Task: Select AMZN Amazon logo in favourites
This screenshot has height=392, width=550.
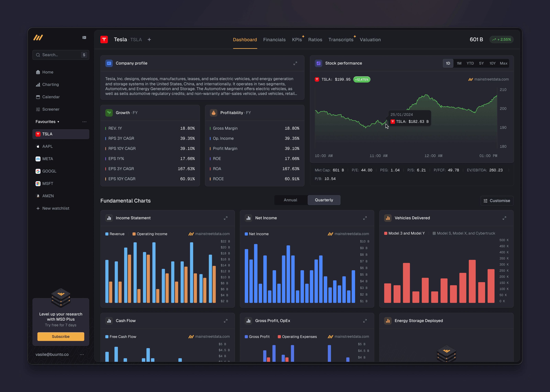Action: coord(38,196)
